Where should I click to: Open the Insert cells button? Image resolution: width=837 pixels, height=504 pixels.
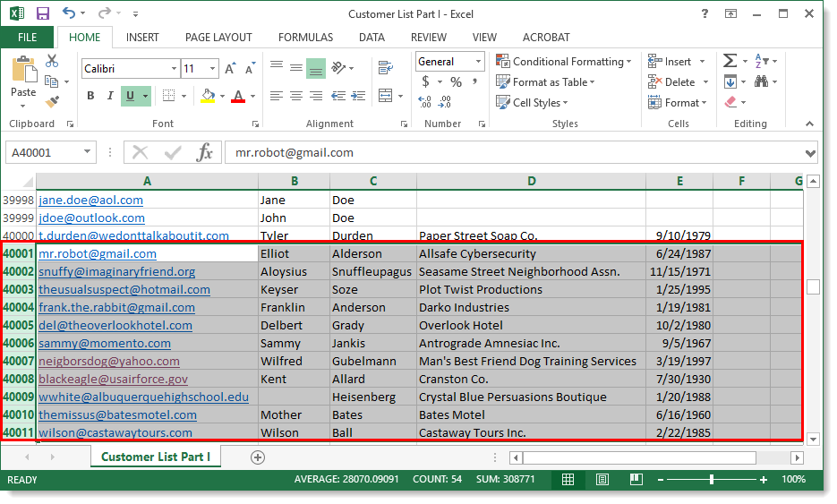(671, 62)
